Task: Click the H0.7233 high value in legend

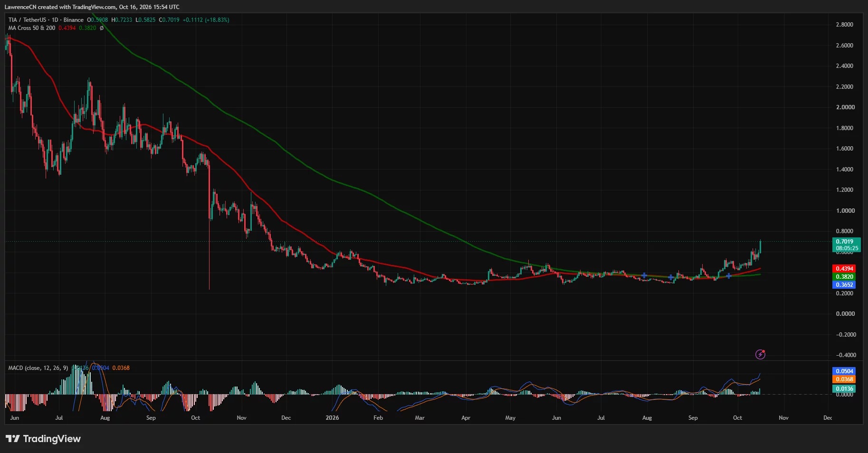Action: (122, 20)
